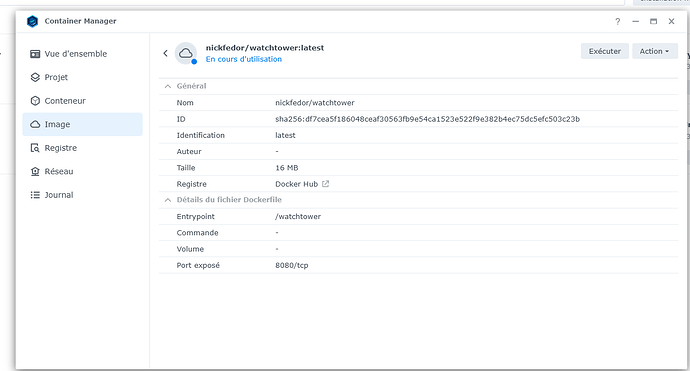The height and width of the screenshot is (371, 690).
Task: Close the Container Manager window
Action: pos(672,21)
